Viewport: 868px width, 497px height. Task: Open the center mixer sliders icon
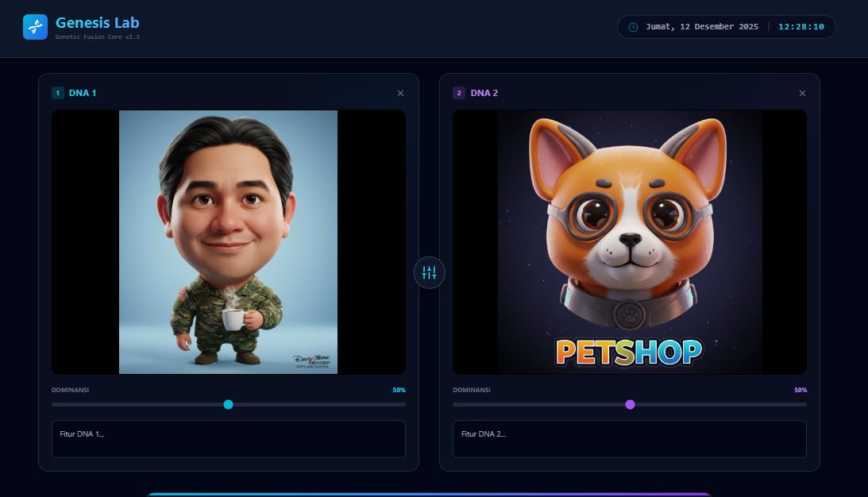click(429, 272)
